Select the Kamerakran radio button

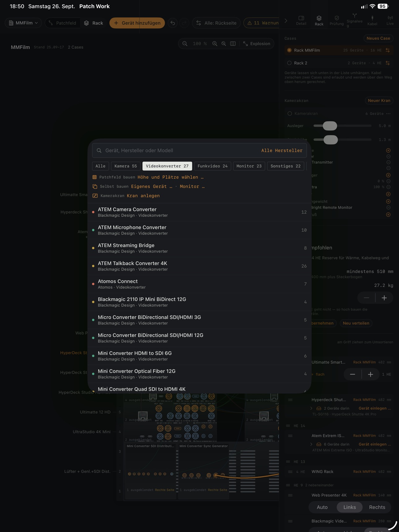pos(290,114)
